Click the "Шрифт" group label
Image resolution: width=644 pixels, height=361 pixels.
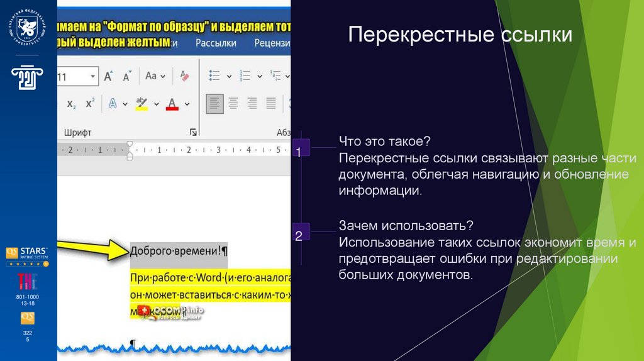(77, 133)
